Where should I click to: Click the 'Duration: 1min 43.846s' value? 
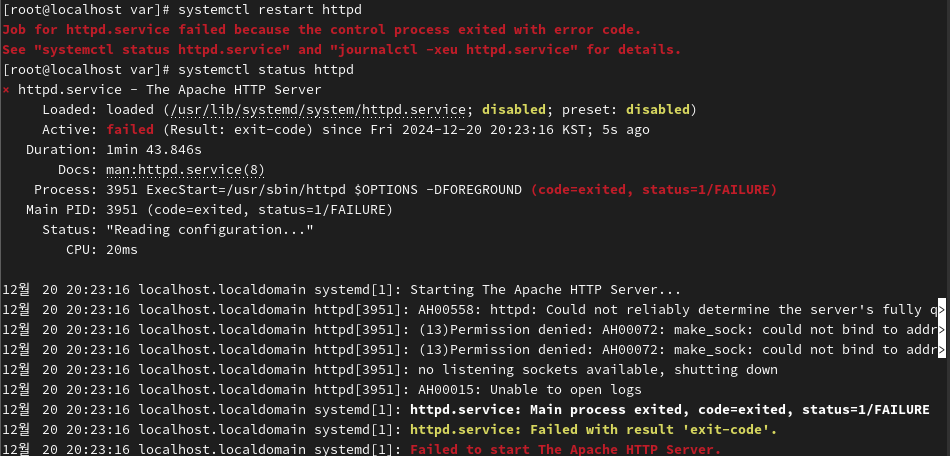[154, 150]
